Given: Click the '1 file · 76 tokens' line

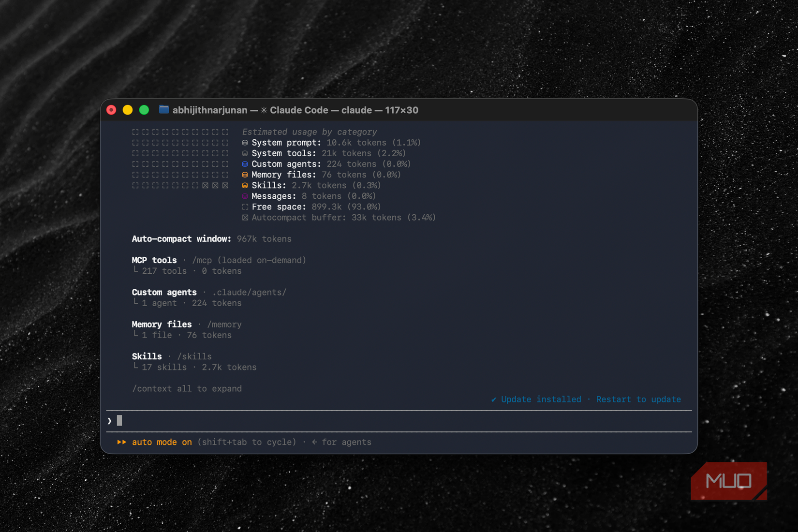Looking at the screenshot, I should (187, 335).
